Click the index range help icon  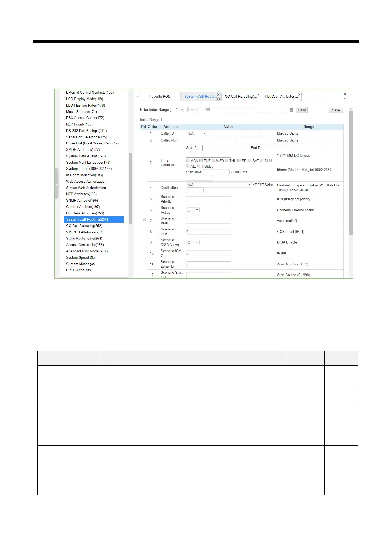[291, 110]
